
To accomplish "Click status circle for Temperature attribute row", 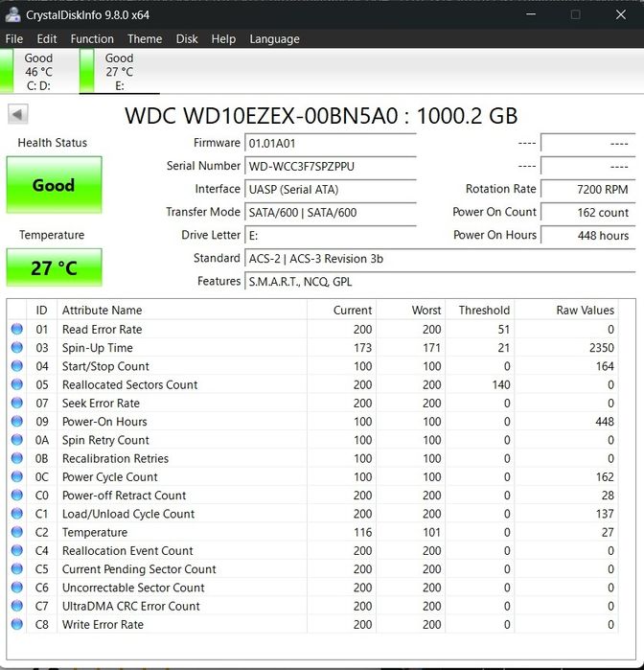I will tap(17, 532).
